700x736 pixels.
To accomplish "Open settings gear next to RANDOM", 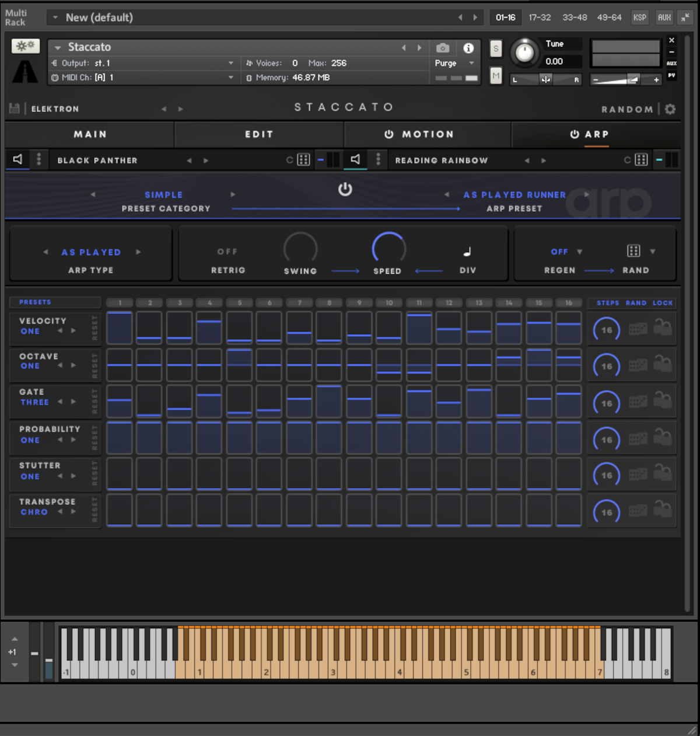I will [x=670, y=109].
